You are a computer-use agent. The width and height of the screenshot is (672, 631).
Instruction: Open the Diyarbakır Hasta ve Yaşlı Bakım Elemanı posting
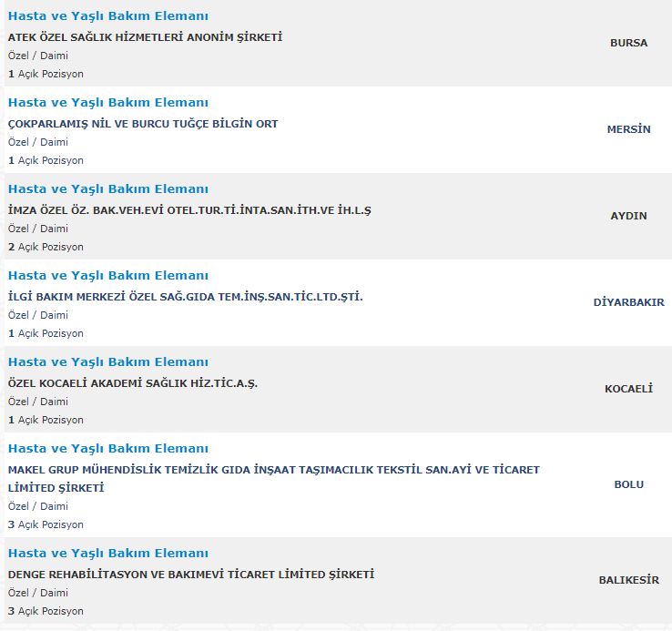[108, 276]
